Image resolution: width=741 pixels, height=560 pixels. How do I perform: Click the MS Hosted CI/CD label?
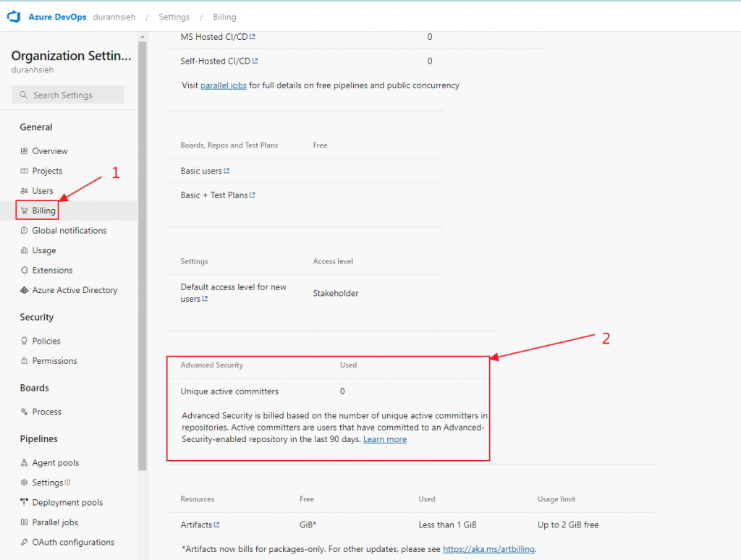[x=214, y=37]
